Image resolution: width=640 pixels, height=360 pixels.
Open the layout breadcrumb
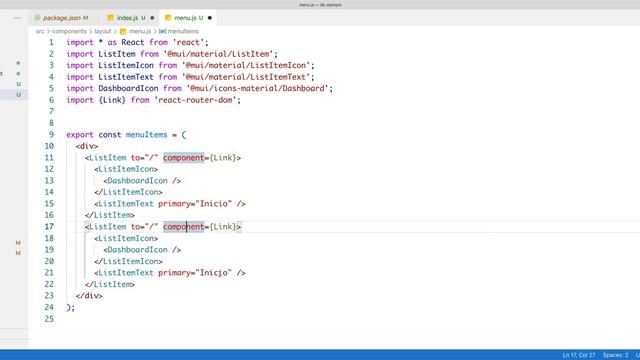click(102, 31)
